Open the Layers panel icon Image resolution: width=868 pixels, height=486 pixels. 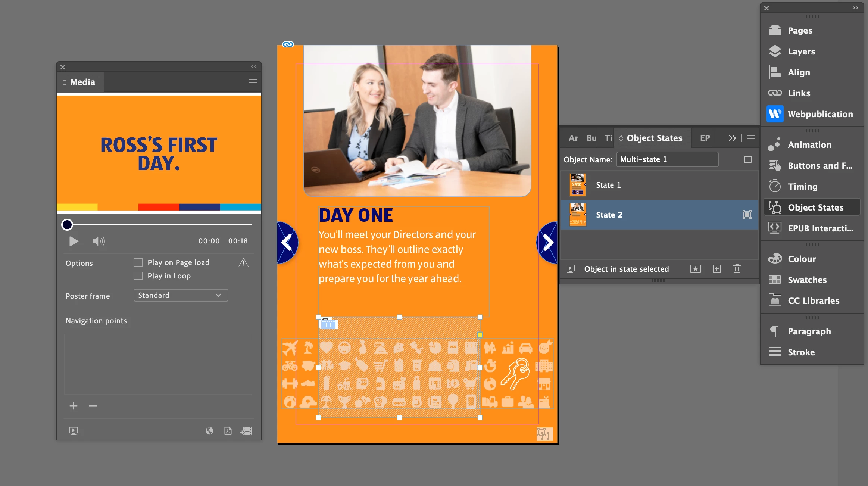(x=775, y=51)
